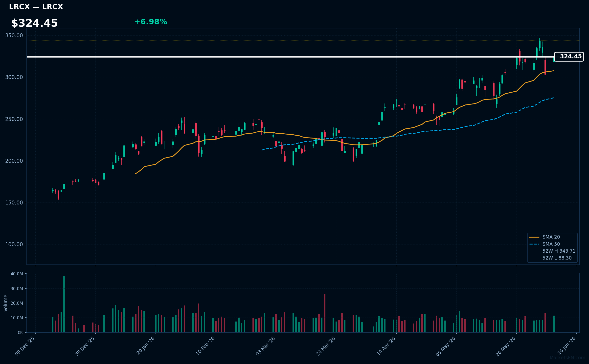The width and height of the screenshot is (589, 364).
Task: Click the 300.00 price axis label
Action: point(14,77)
